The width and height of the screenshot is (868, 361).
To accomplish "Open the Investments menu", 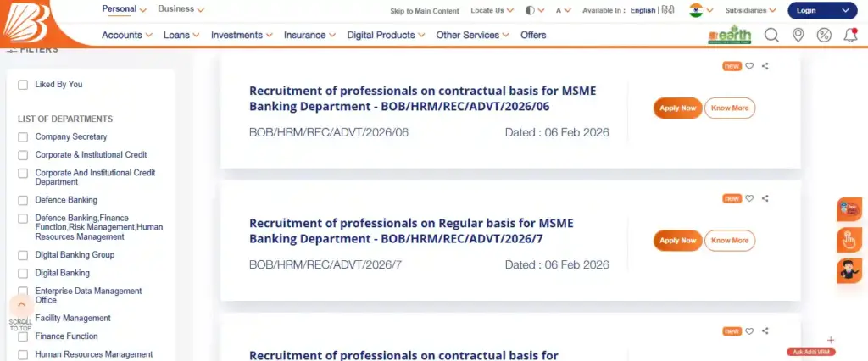I will coord(242,35).
